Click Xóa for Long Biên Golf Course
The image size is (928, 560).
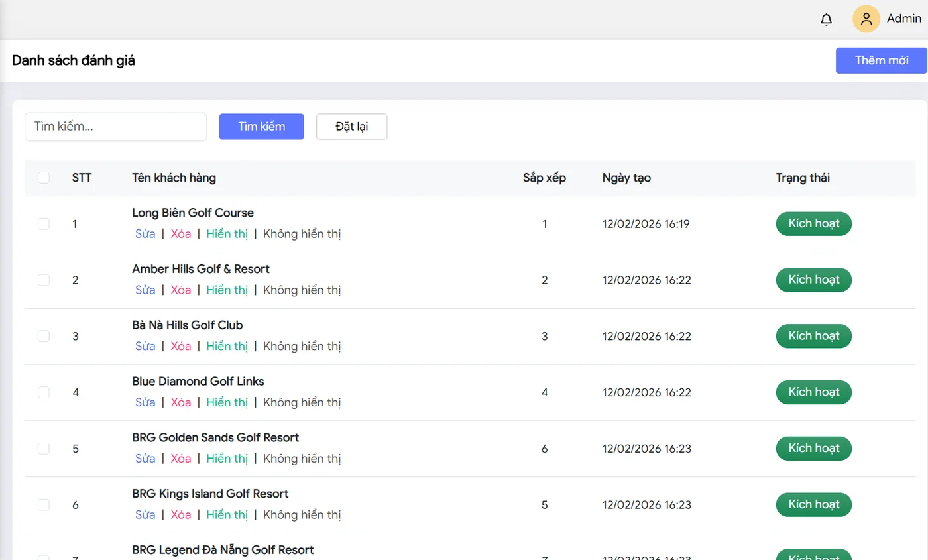(181, 234)
